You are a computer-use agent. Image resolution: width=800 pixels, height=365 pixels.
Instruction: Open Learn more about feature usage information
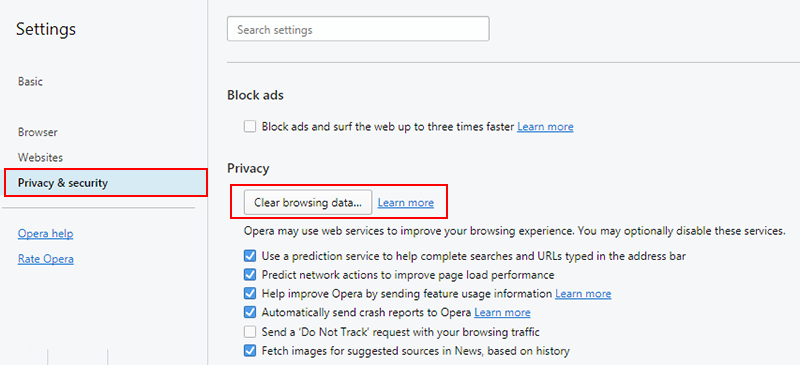click(583, 294)
